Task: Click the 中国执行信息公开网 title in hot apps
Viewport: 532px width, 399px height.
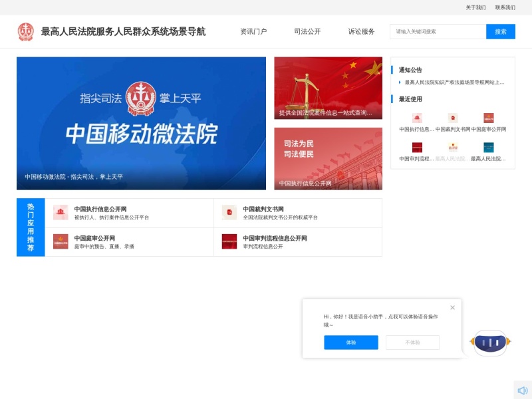Action: coord(100,209)
